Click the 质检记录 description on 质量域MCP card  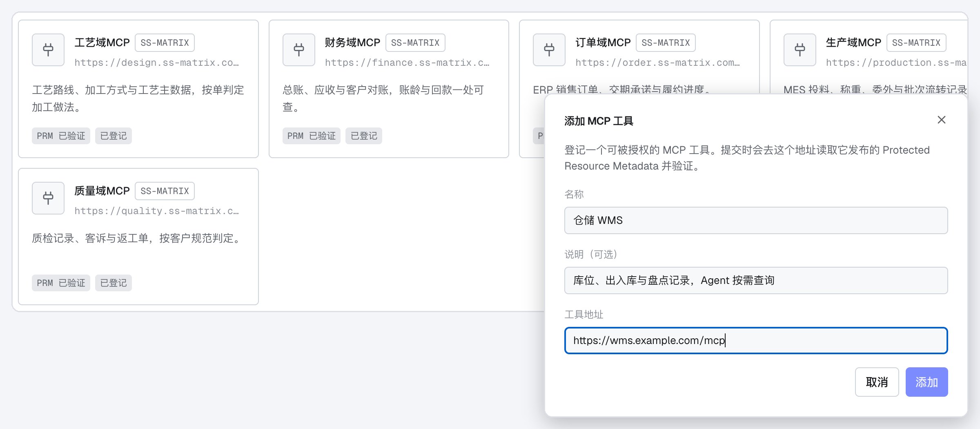click(x=138, y=238)
